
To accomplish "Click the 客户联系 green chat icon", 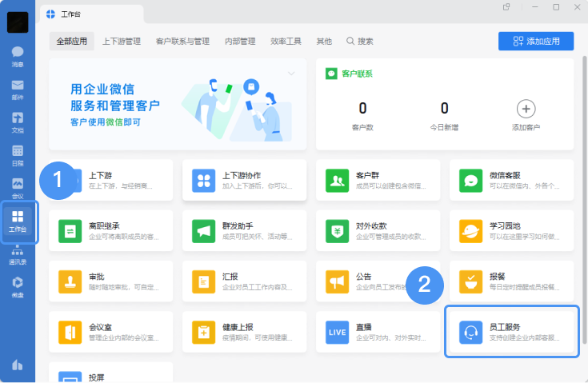I will [331, 74].
